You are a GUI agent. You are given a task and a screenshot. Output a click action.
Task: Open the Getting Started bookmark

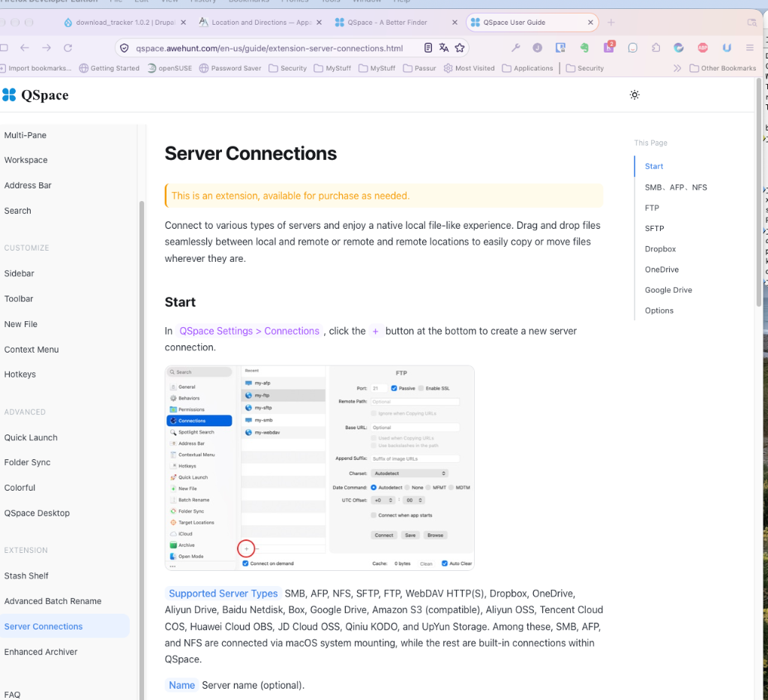coord(109,68)
